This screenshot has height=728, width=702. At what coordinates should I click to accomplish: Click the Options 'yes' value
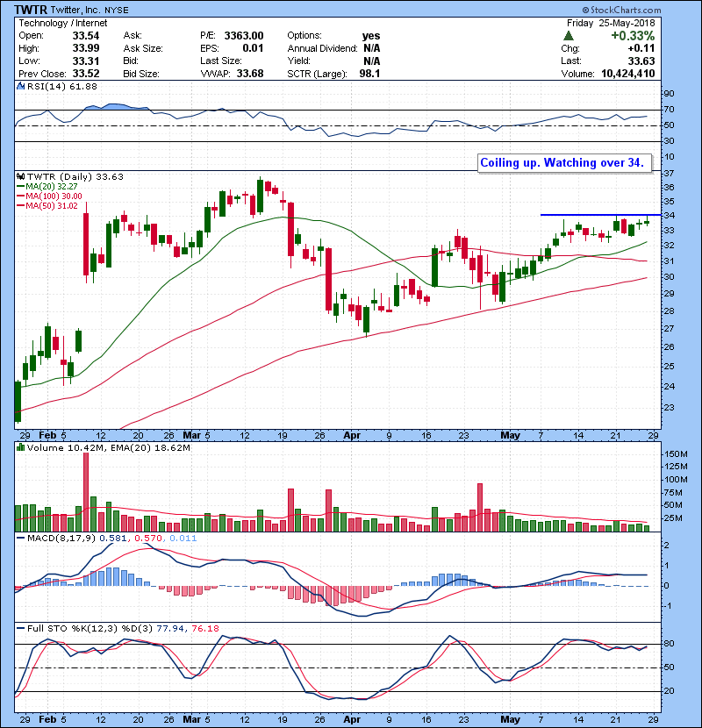[x=371, y=36]
